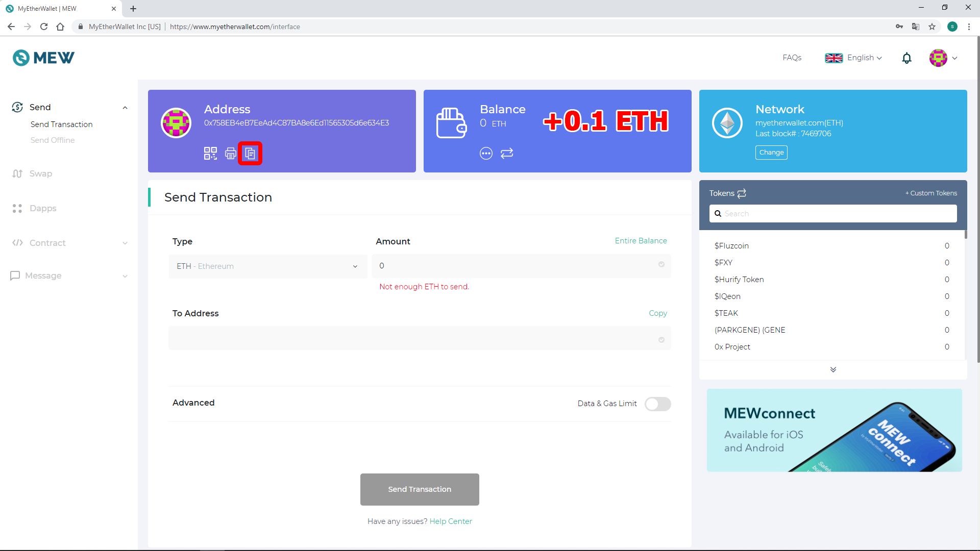
Task: Click the browser address bar URL
Action: click(235, 27)
